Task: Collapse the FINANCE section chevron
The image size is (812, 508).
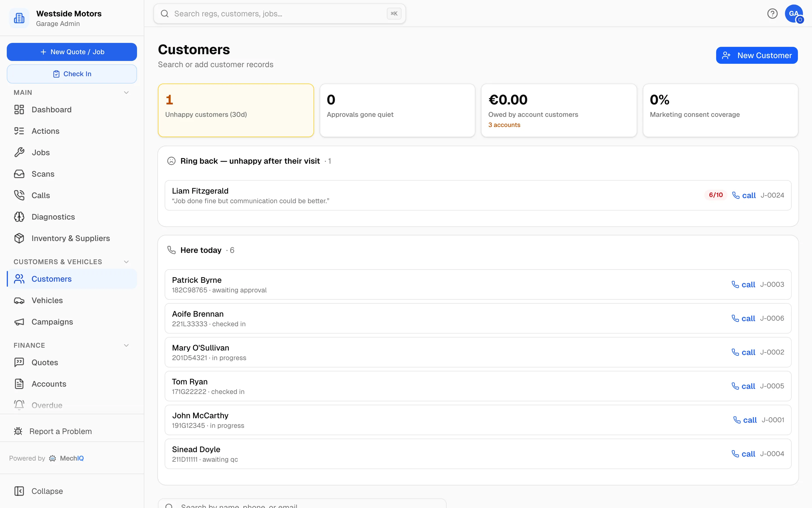Action: (x=127, y=345)
